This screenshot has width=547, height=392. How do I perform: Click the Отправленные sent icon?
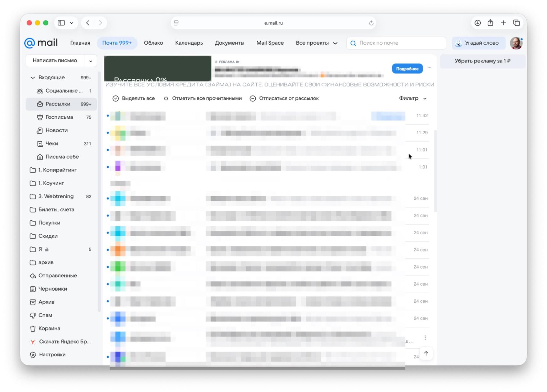coord(33,276)
